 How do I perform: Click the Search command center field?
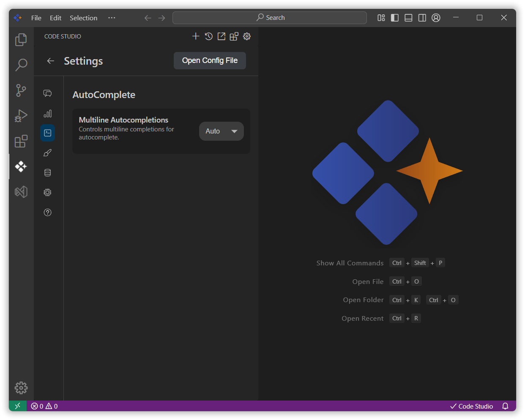coord(270,18)
